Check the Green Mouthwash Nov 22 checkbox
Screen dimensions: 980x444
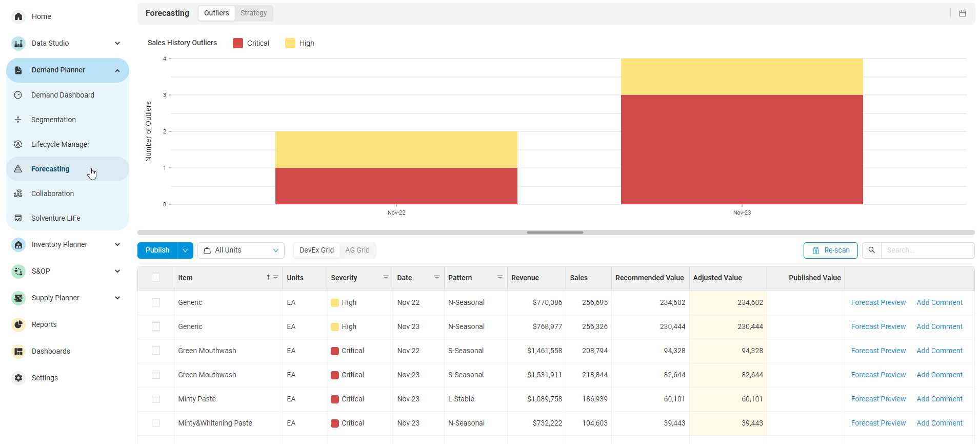pyautogui.click(x=156, y=351)
